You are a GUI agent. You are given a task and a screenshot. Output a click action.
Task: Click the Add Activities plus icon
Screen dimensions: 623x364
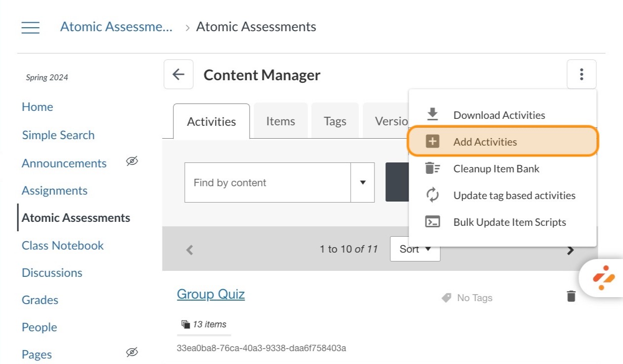[432, 142]
